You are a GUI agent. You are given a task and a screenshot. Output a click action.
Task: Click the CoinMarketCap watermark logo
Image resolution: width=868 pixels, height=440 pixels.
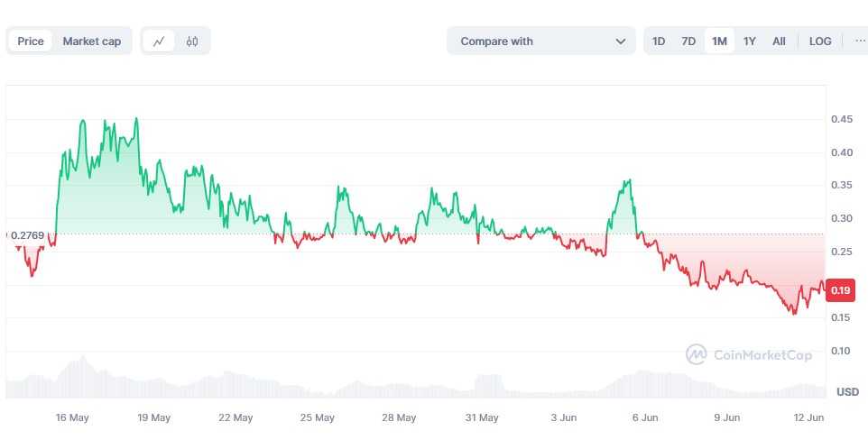[748, 354]
